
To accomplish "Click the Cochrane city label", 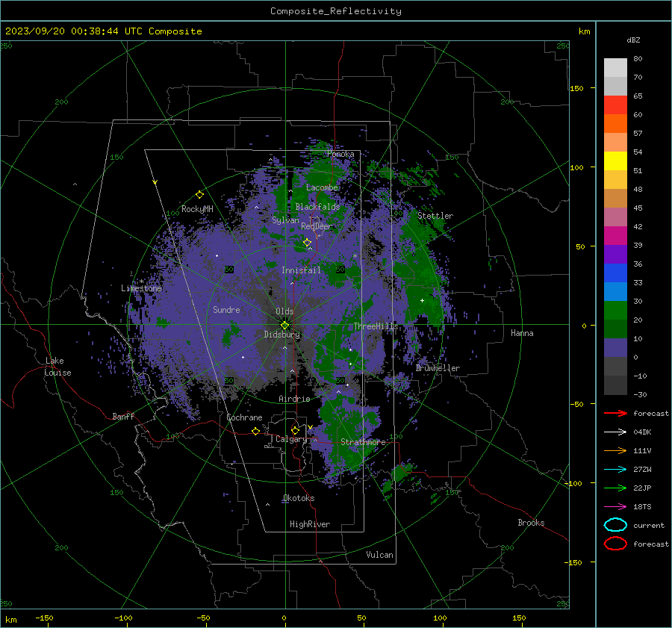I will 244,417.
